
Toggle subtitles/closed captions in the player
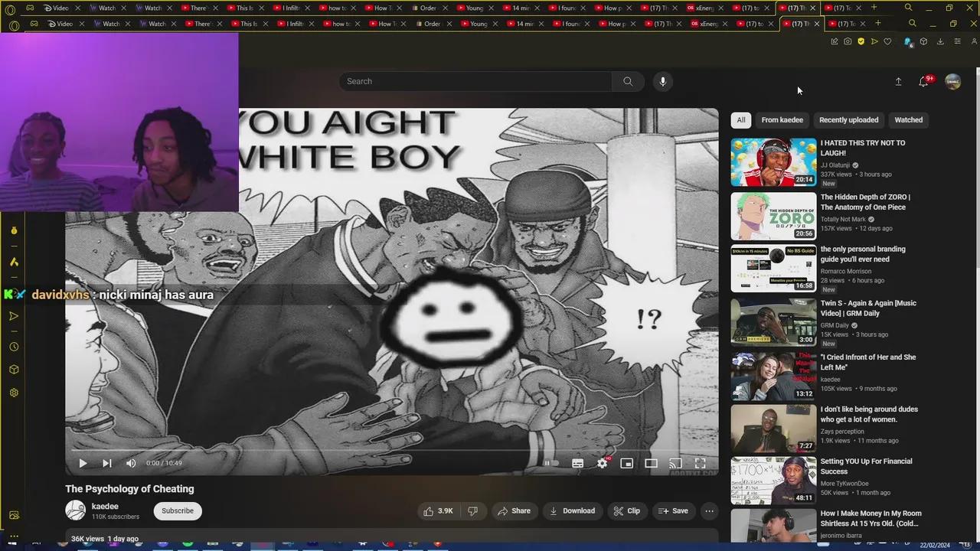578,463
